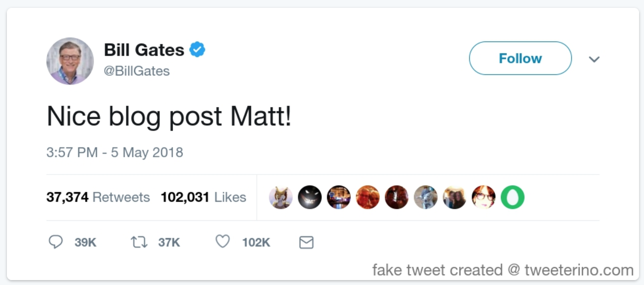Image resolution: width=644 pixels, height=285 pixels.
Task: Click the reply speech bubble icon
Action: pos(56,242)
